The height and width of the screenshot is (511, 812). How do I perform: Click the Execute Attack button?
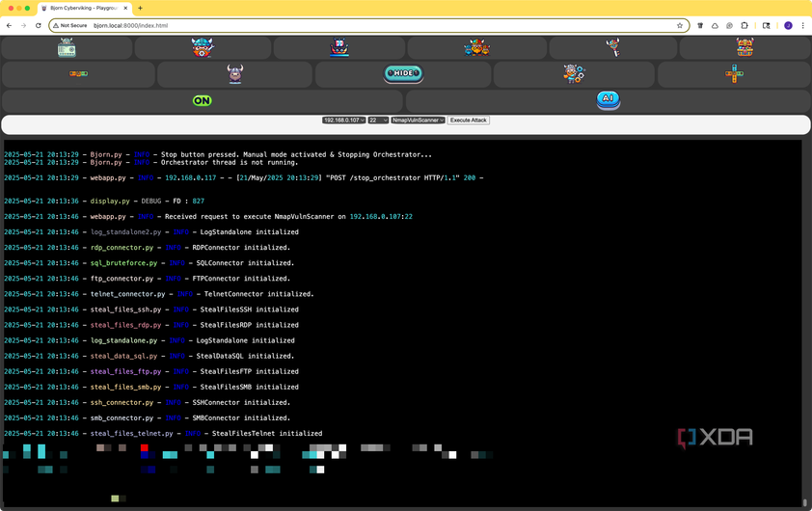[x=468, y=121]
